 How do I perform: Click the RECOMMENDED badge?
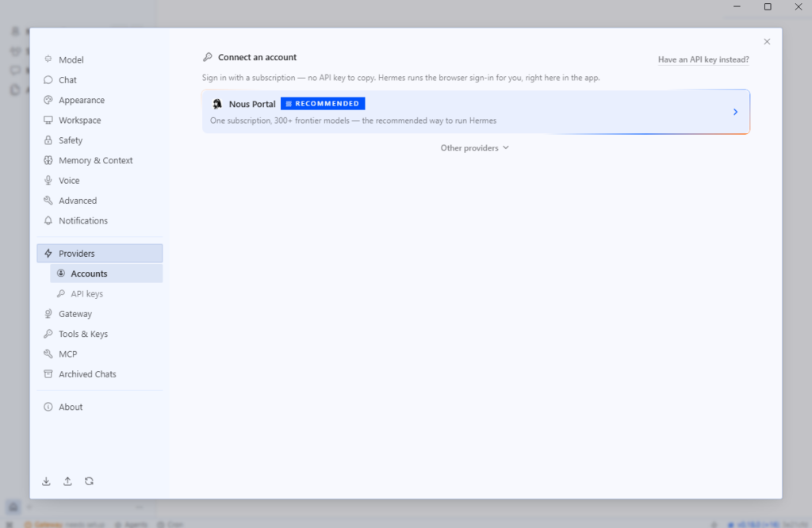(x=323, y=104)
